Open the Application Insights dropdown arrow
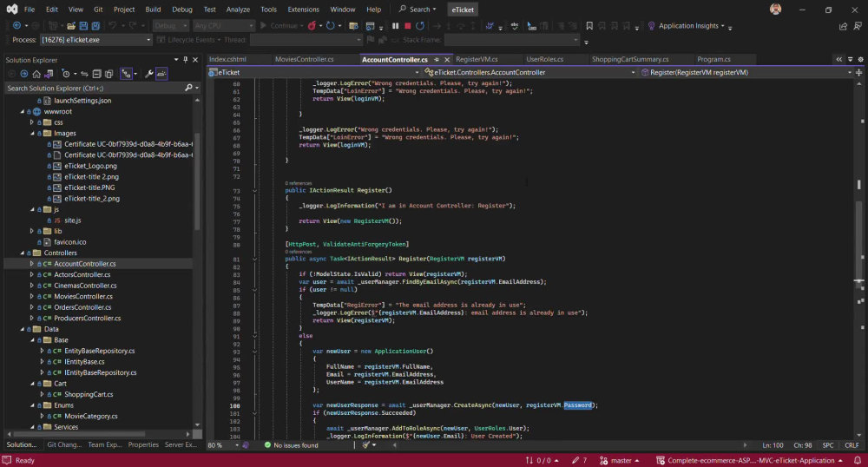This screenshot has width=868, height=467. pyautogui.click(x=722, y=25)
